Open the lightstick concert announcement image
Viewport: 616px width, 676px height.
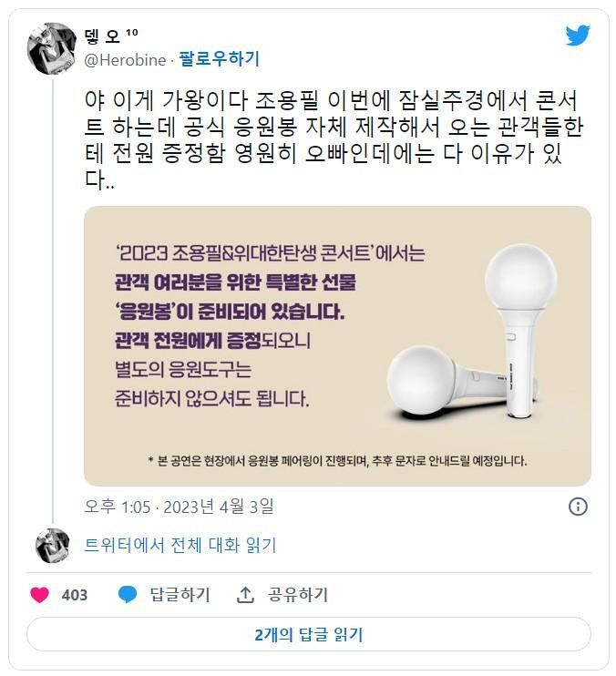[x=337, y=346]
